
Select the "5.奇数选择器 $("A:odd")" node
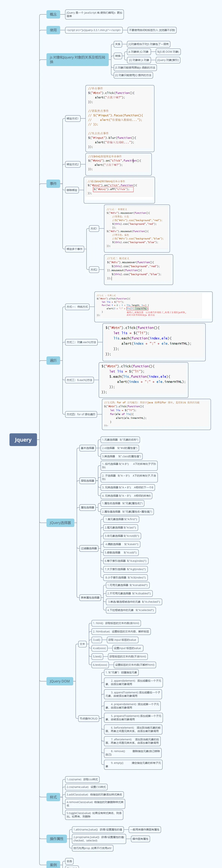coord(121,552)
